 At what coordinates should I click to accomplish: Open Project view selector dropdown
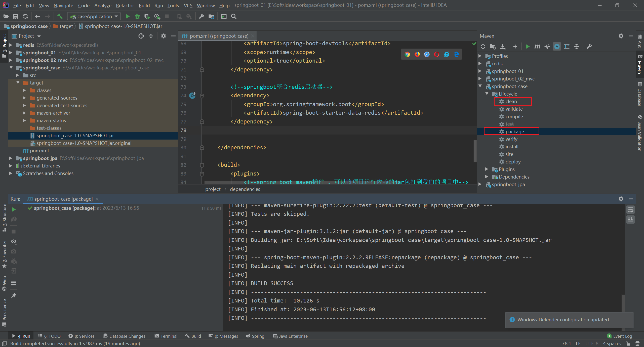[26, 36]
